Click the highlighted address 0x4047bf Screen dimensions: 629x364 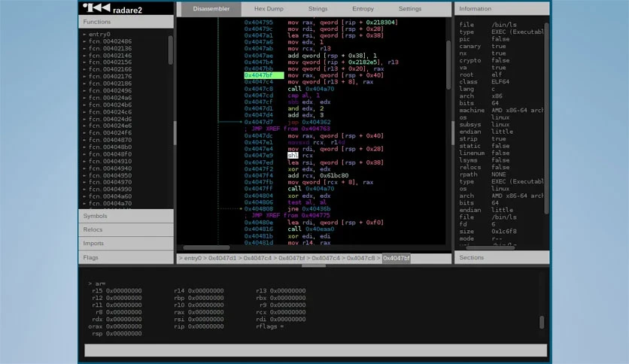click(263, 75)
